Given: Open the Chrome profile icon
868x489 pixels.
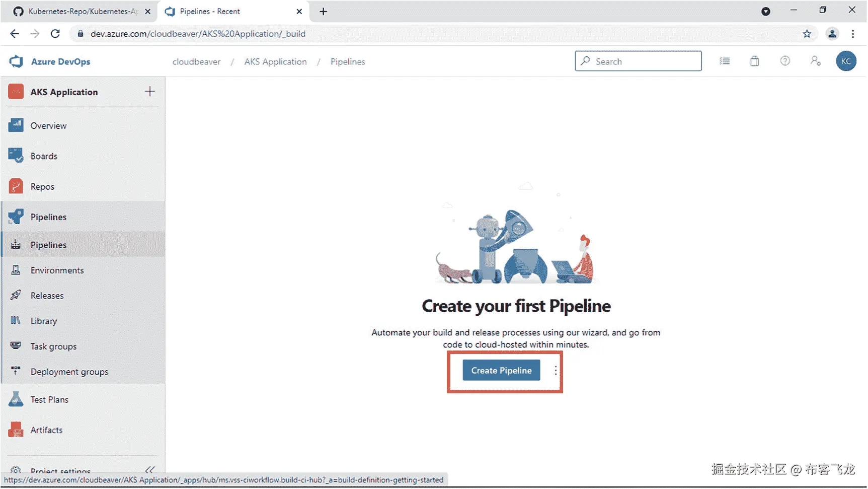Looking at the screenshot, I should pyautogui.click(x=832, y=34).
